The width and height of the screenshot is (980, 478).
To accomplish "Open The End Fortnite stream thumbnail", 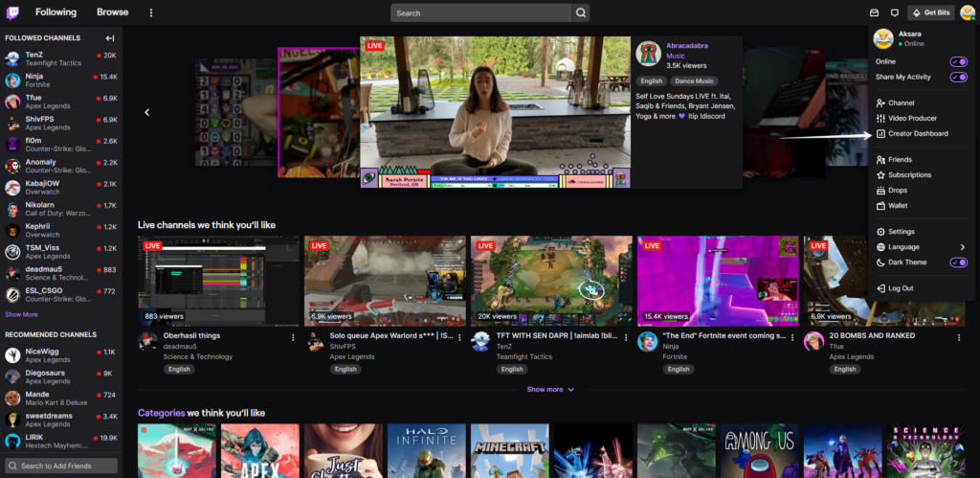I will [x=718, y=281].
